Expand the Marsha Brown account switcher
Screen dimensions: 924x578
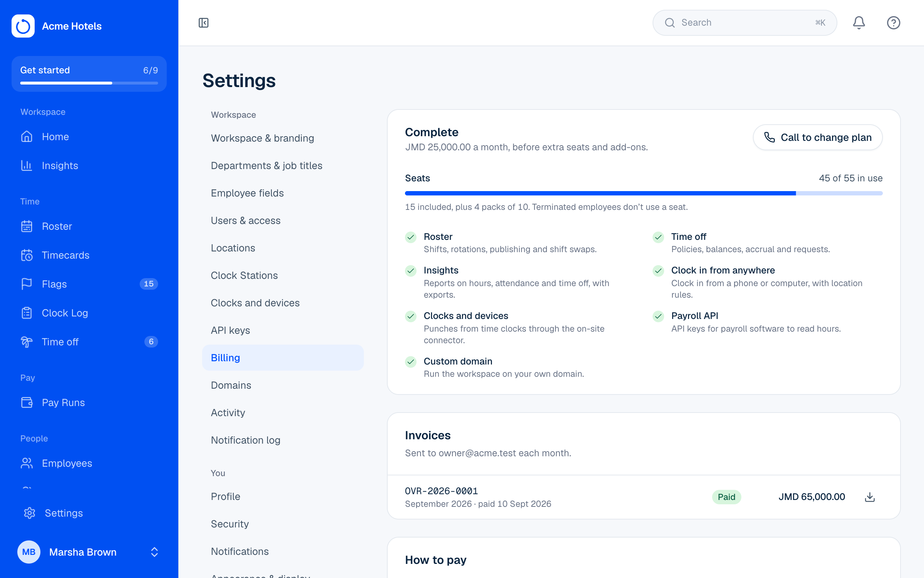pyautogui.click(x=154, y=552)
